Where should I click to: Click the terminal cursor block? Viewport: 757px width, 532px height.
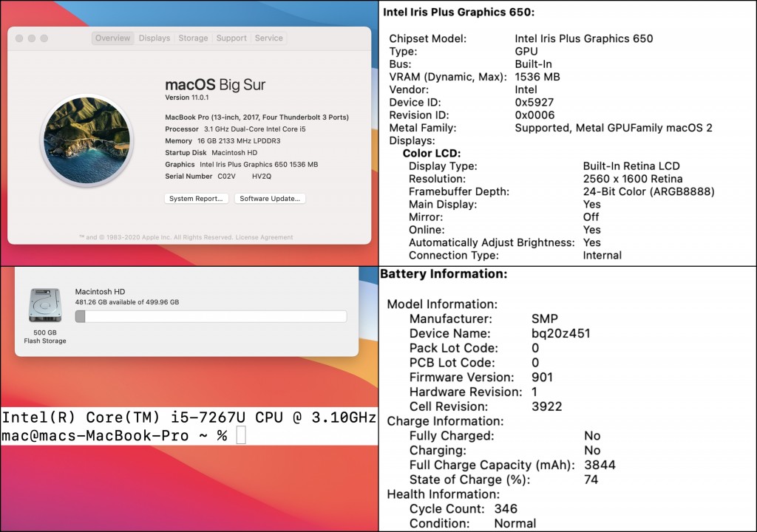(241, 435)
